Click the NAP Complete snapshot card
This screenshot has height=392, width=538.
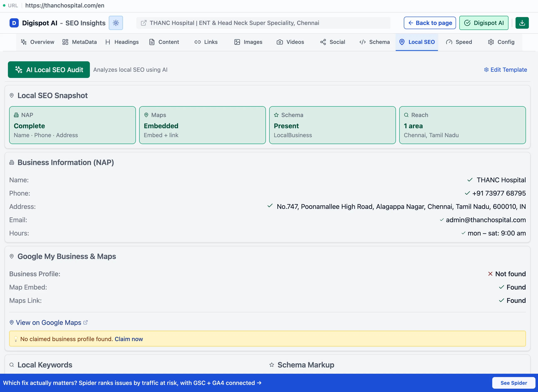[72, 125]
